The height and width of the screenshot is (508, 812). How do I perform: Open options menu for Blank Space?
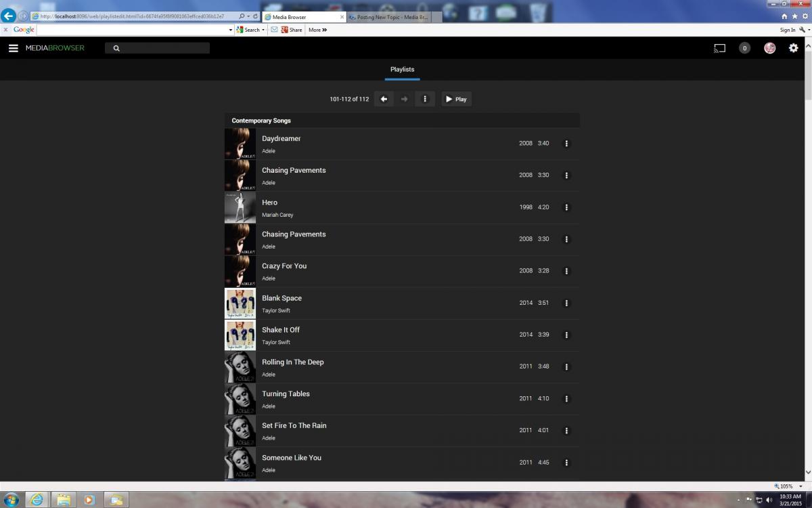click(567, 303)
